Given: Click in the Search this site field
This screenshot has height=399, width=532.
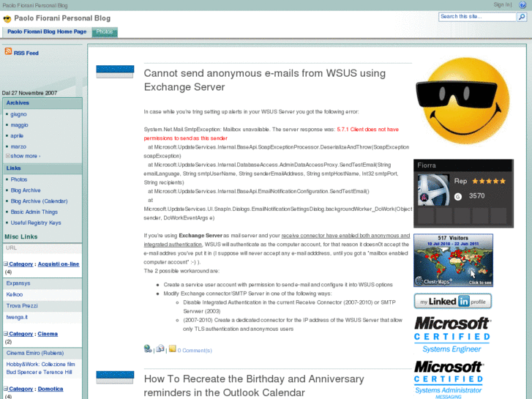Looking at the screenshot, I should pyautogui.click(x=477, y=17).
